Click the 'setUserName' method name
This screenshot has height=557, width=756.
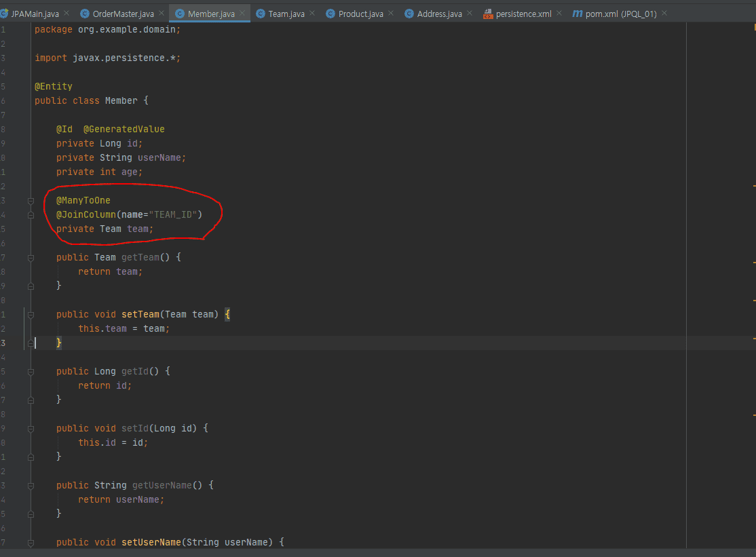tap(151, 542)
